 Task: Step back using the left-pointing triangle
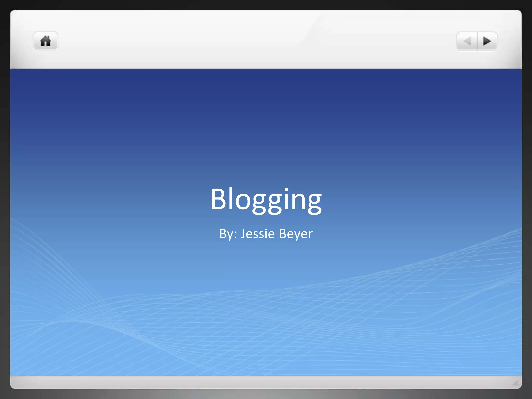(467, 41)
